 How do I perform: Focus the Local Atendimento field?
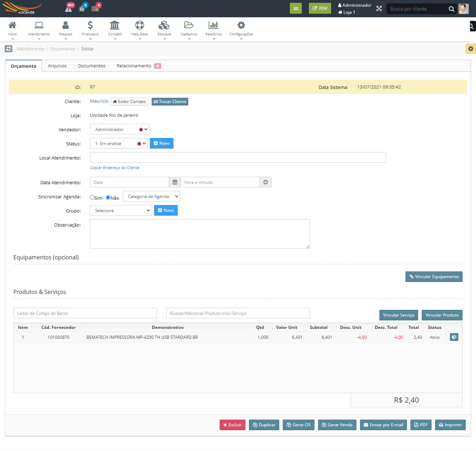pos(238,157)
